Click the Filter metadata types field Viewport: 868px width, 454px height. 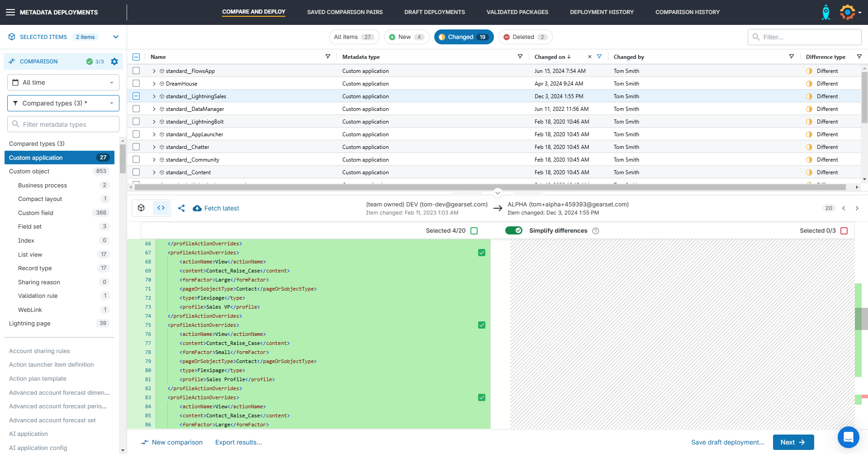63,124
